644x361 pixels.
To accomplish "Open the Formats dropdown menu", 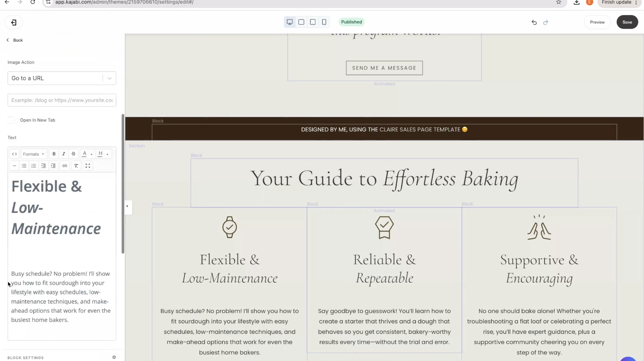I will point(33,154).
